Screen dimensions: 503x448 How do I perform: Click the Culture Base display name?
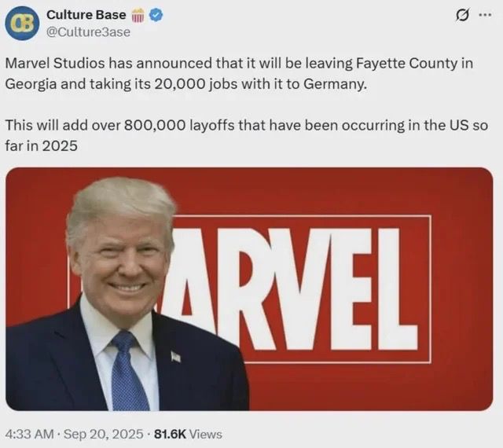86,15
